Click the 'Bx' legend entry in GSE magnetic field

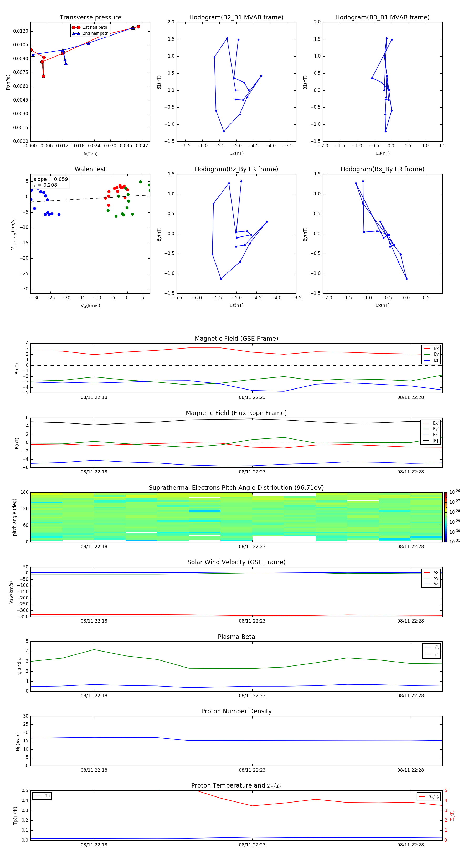coord(431,349)
